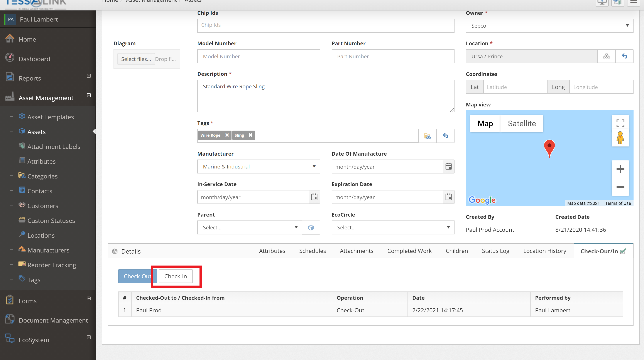The width and height of the screenshot is (644, 360).
Task: Remove the Wire Rope tag
Action: (x=227, y=135)
